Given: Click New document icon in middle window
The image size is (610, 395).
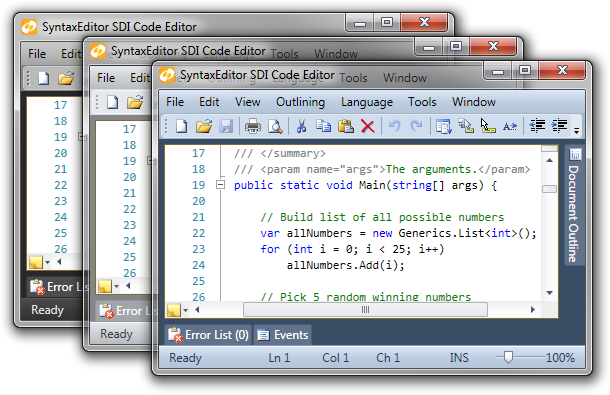Looking at the screenshot, I should (112, 102).
